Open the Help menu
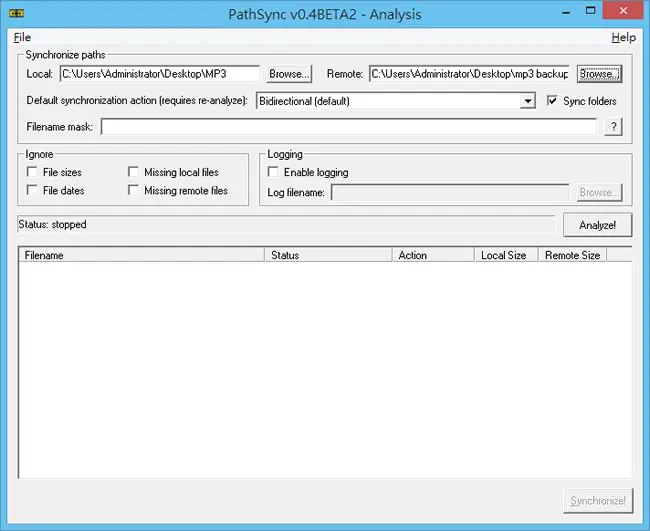The image size is (650, 531). pyautogui.click(x=623, y=37)
